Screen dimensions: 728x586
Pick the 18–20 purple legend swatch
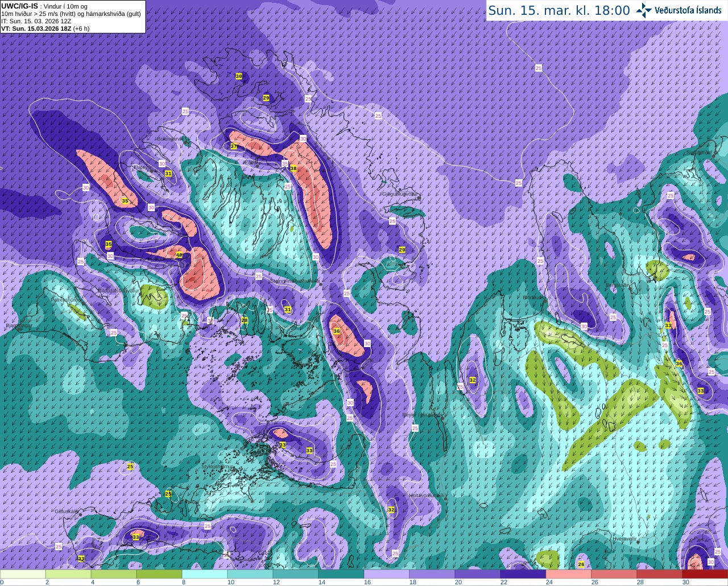[432, 574]
